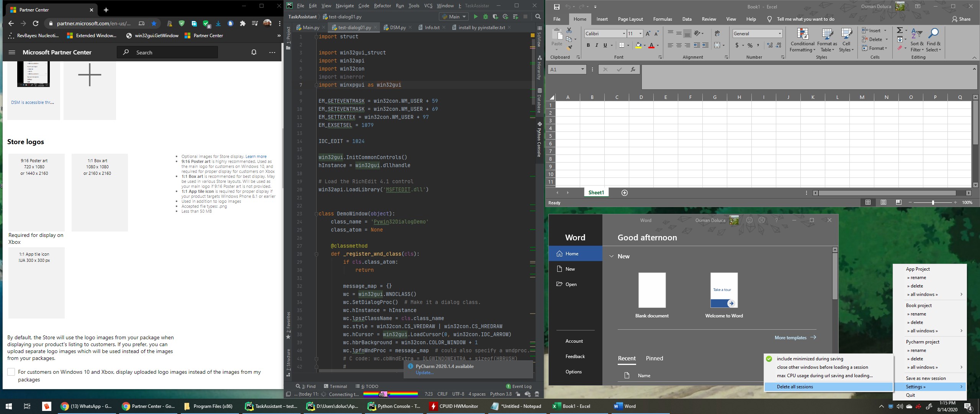
Task: Toggle include minimized during saving option
Action: pos(810,359)
